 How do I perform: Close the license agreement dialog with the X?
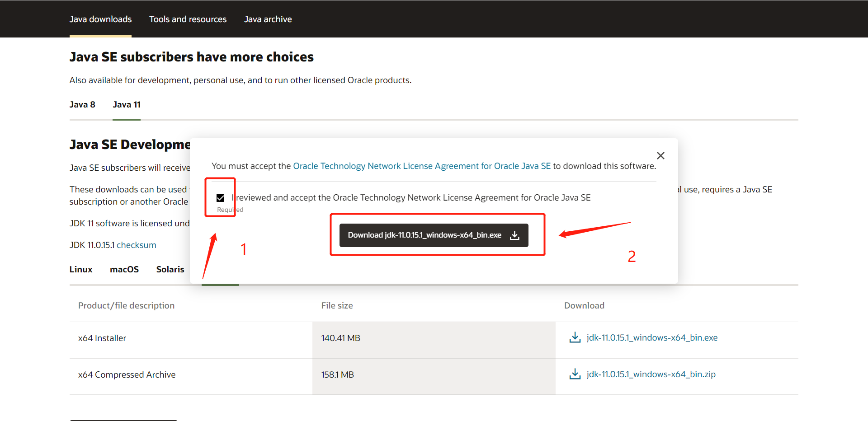[x=660, y=155]
